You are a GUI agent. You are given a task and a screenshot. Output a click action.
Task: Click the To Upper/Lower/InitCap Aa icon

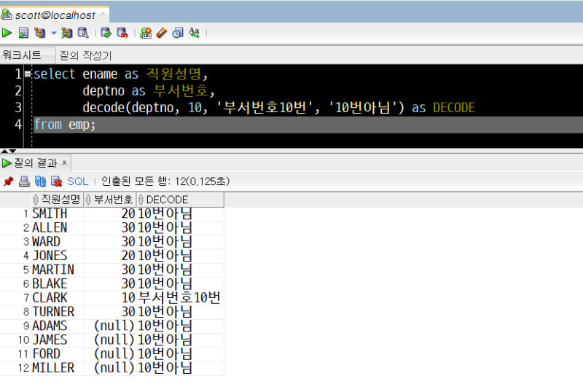(194, 33)
